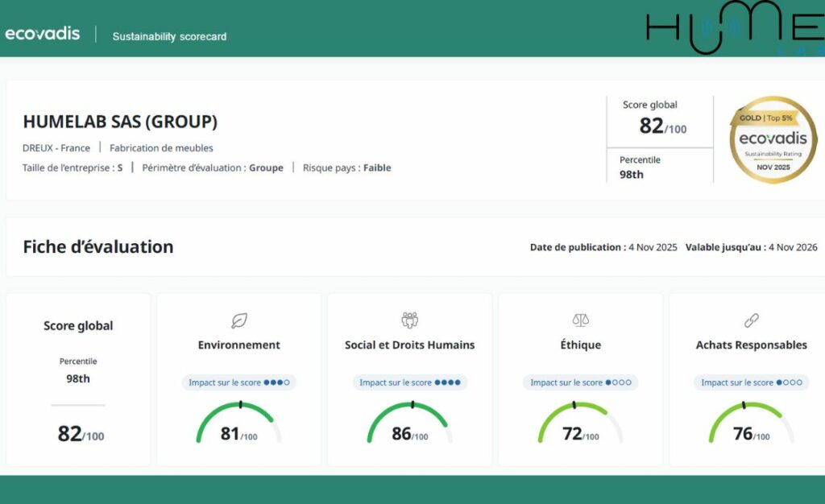825x504 pixels.
Task: Click the Humelab logo at top right
Action: coord(733,29)
